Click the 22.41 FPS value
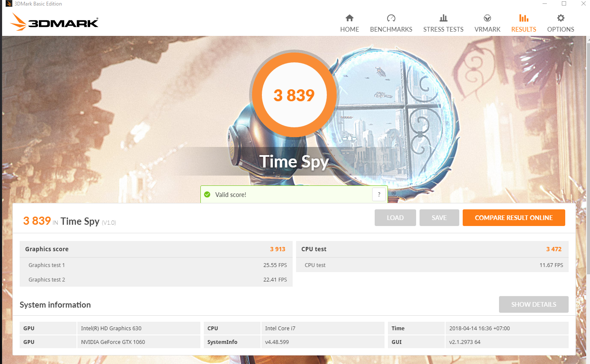This screenshot has height=364, width=590. 275,280
